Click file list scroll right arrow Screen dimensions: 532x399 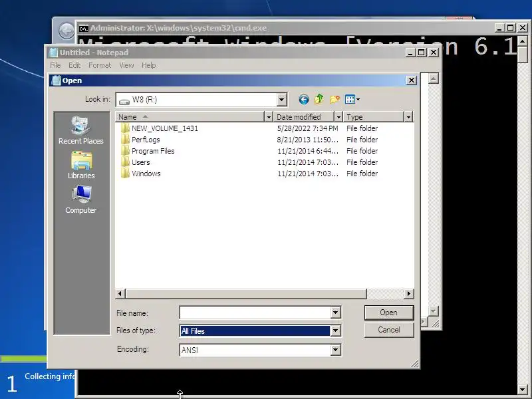(408, 293)
